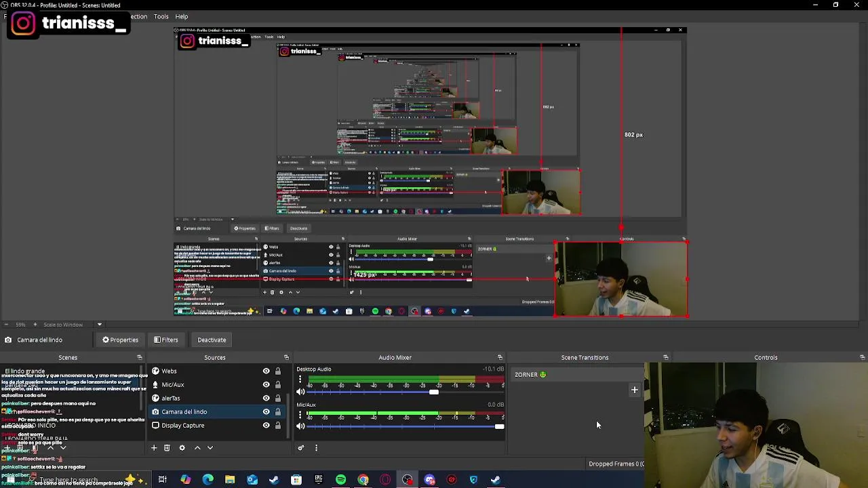The image size is (868, 488).
Task: Mute Mic/Aux with the speaker icon
Action: click(300, 426)
